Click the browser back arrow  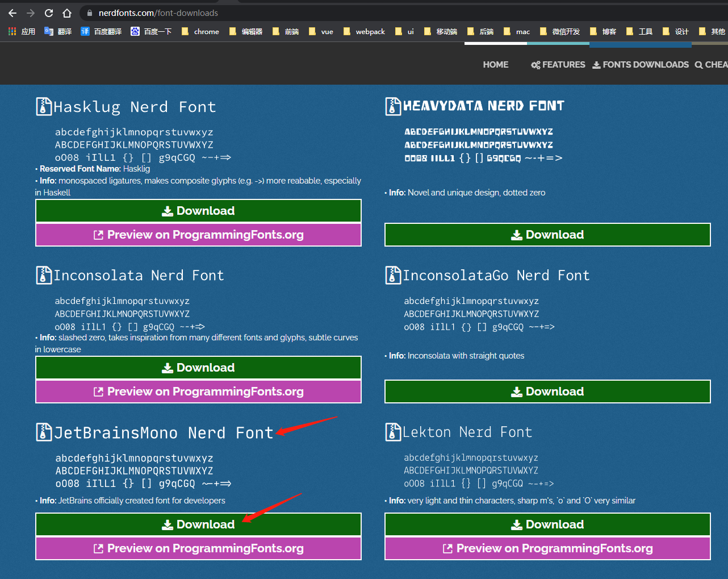pos(12,13)
